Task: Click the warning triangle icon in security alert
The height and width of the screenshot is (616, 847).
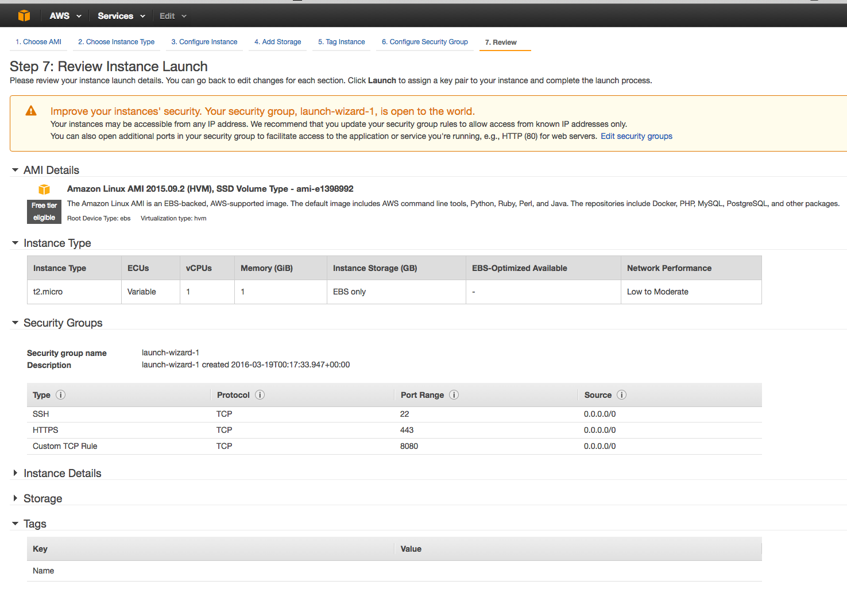Action: point(31,111)
